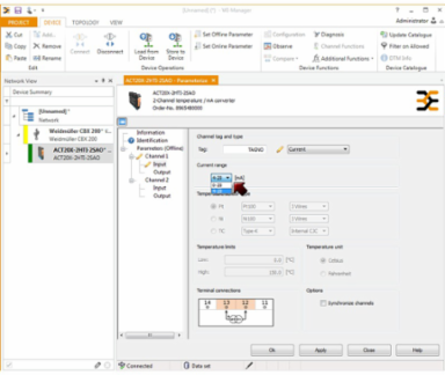
Task: Click Filter on Allowed icon
Action: point(384,46)
